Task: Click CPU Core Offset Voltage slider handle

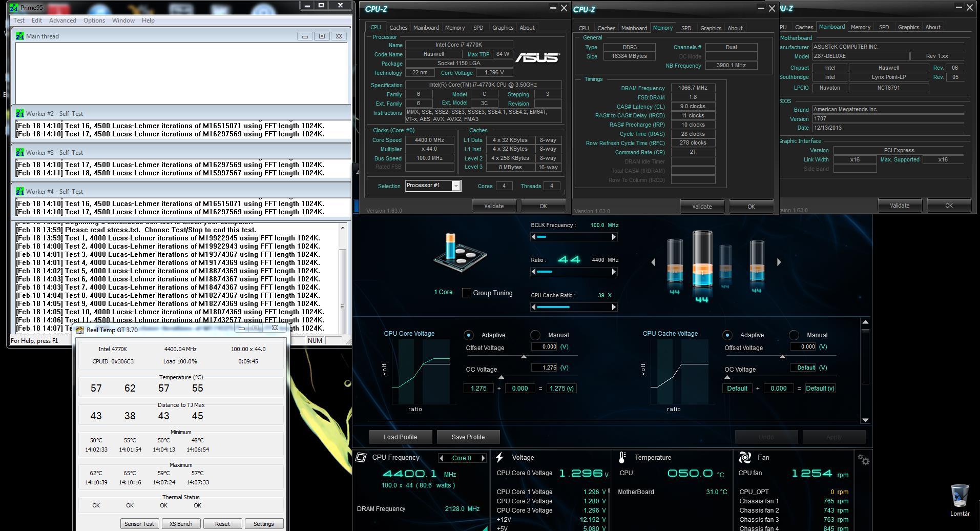Action: [524, 356]
